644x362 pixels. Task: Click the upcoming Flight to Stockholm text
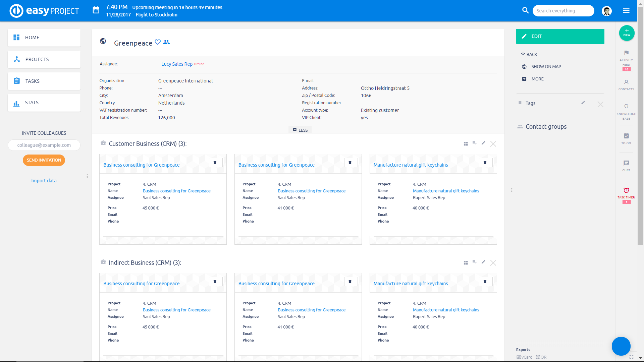(x=156, y=15)
